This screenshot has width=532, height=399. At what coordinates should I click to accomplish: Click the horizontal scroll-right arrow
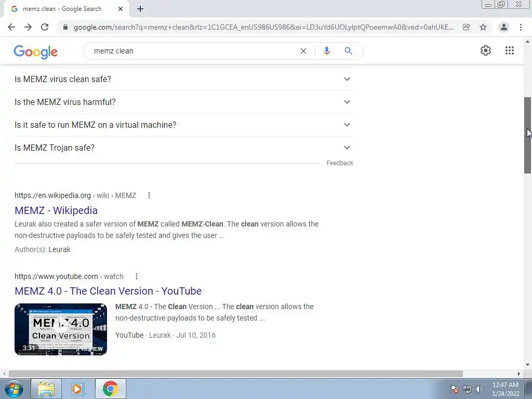tap(519, 374)
